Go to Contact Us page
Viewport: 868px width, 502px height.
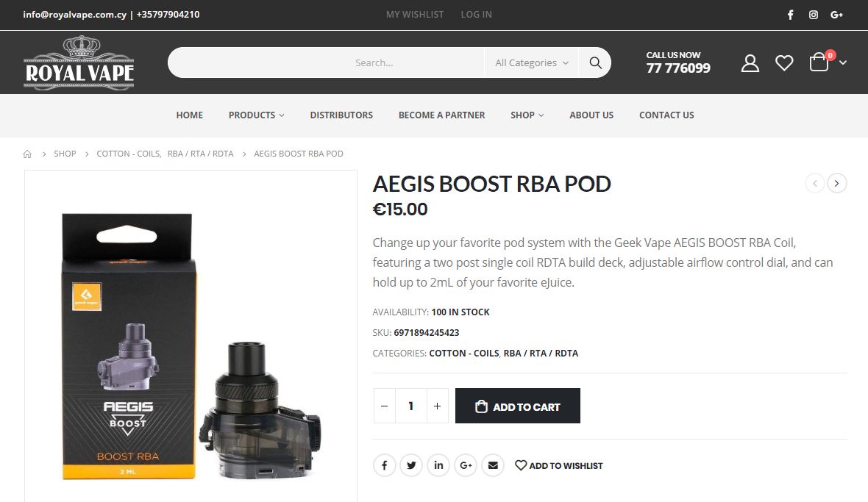(x=666, y=115)
